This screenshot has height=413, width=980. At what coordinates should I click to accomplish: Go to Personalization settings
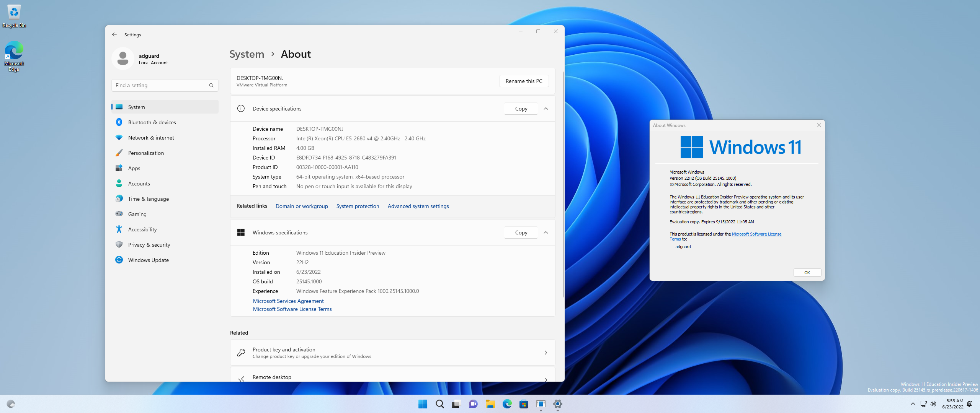coord(165,153)
